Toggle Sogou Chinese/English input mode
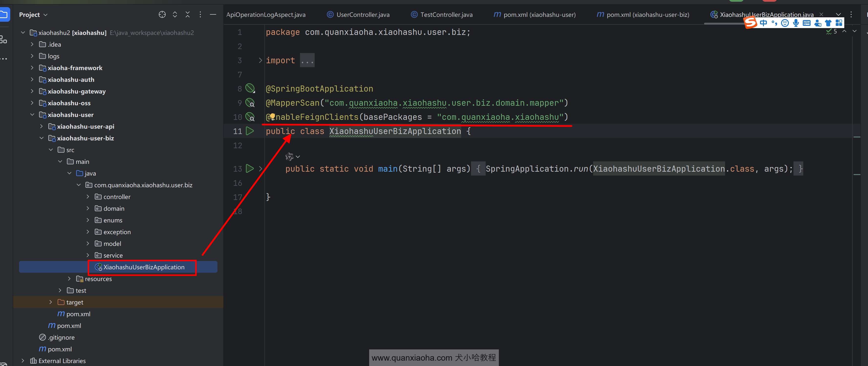 click(763, 23)
